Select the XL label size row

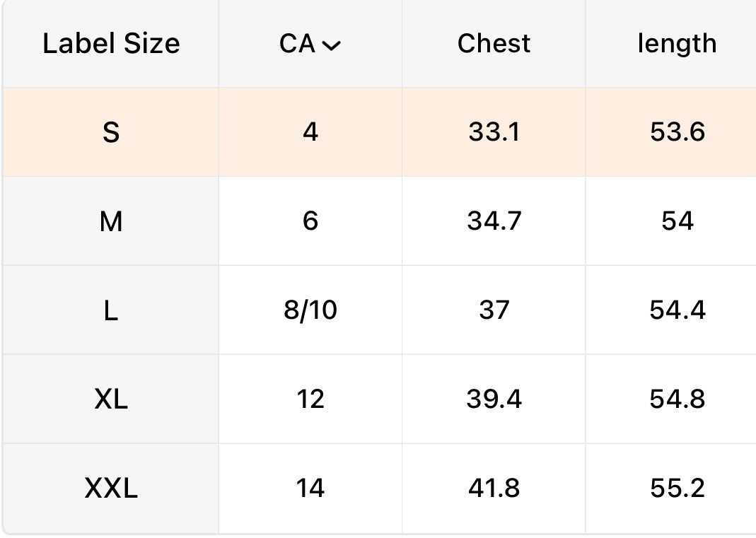click(x=111, y=400)
